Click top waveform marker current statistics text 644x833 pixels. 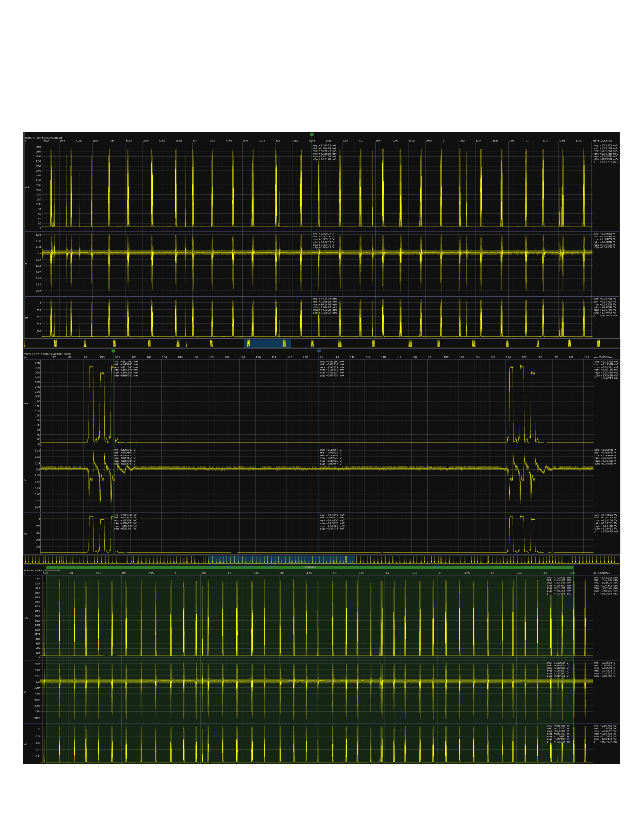(325, 153)
